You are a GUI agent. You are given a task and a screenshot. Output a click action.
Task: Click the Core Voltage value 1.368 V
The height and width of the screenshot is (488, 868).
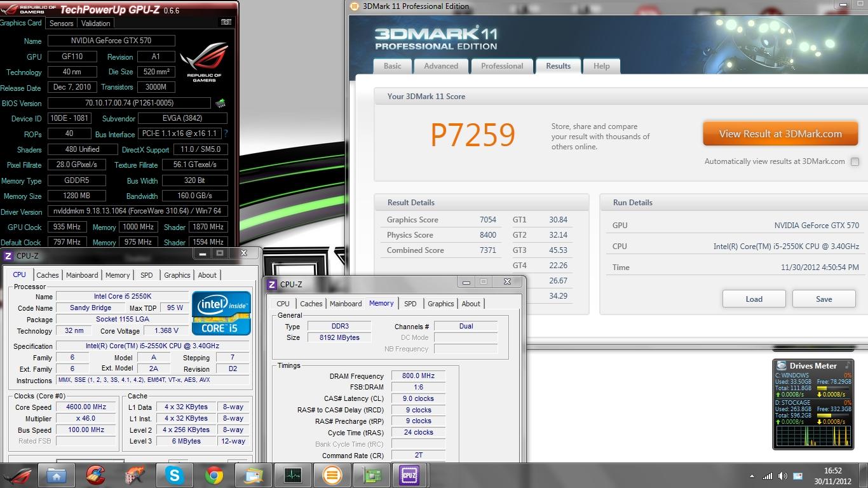[166, 330]
